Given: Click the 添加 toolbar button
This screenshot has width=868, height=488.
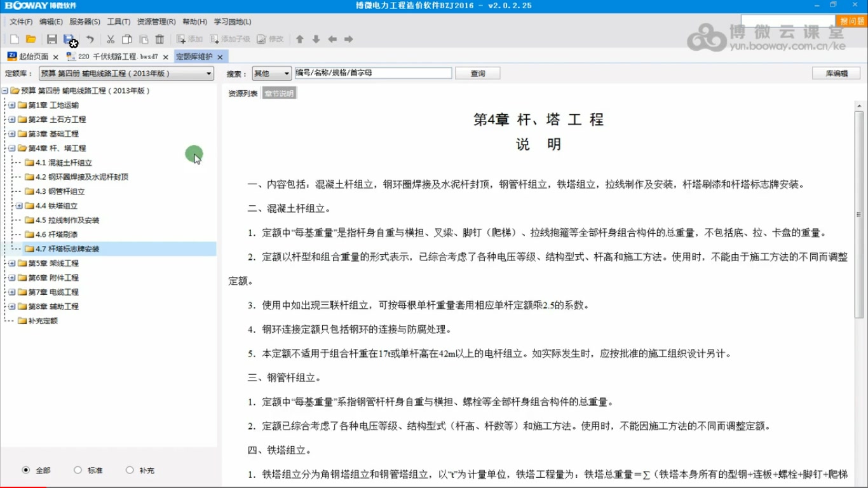Looking at the screenshot, I should 189,39.
